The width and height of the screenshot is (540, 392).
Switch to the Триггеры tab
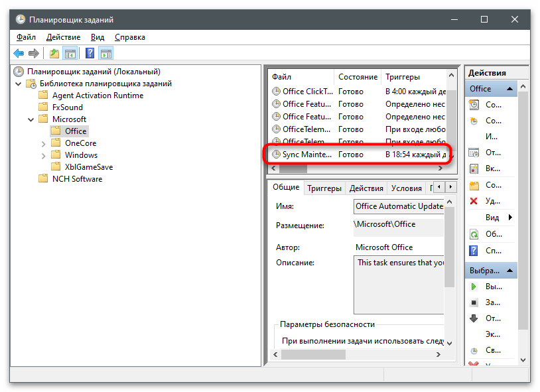click(x=324, y=188)
